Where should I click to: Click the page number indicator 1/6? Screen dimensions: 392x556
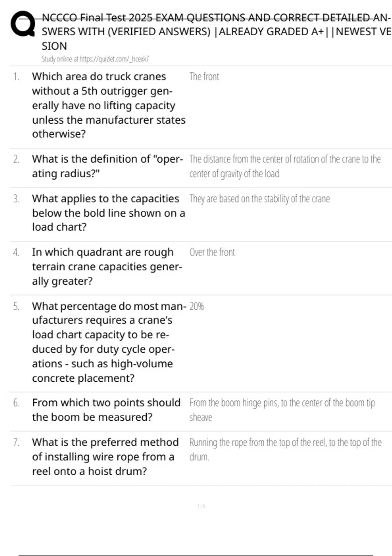coord(202,506)
